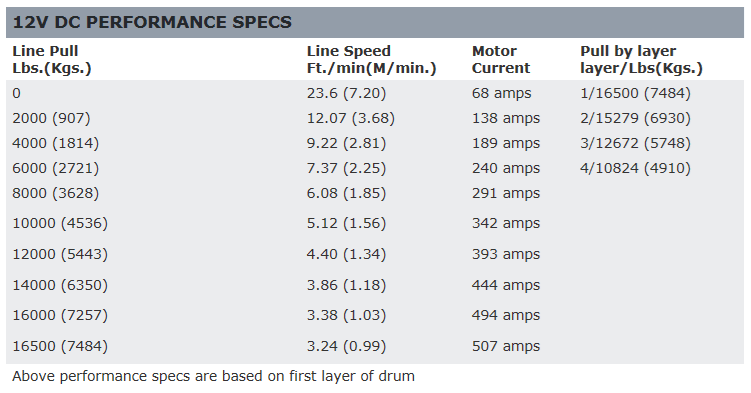Click the 14000 (6350) line pull value
The height and width of the screenshot is (393, 751).
click(60, 285)
